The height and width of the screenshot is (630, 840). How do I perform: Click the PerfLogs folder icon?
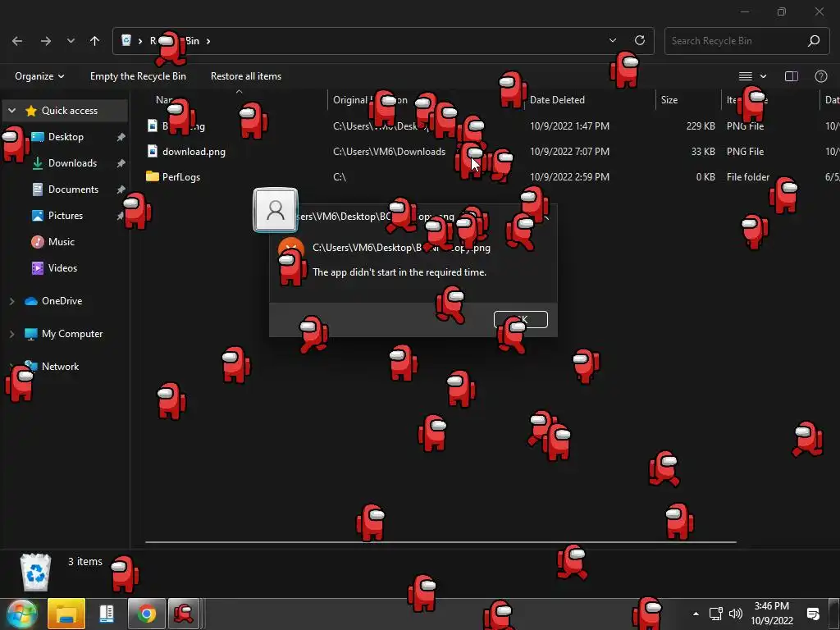(x=153, y=176)
